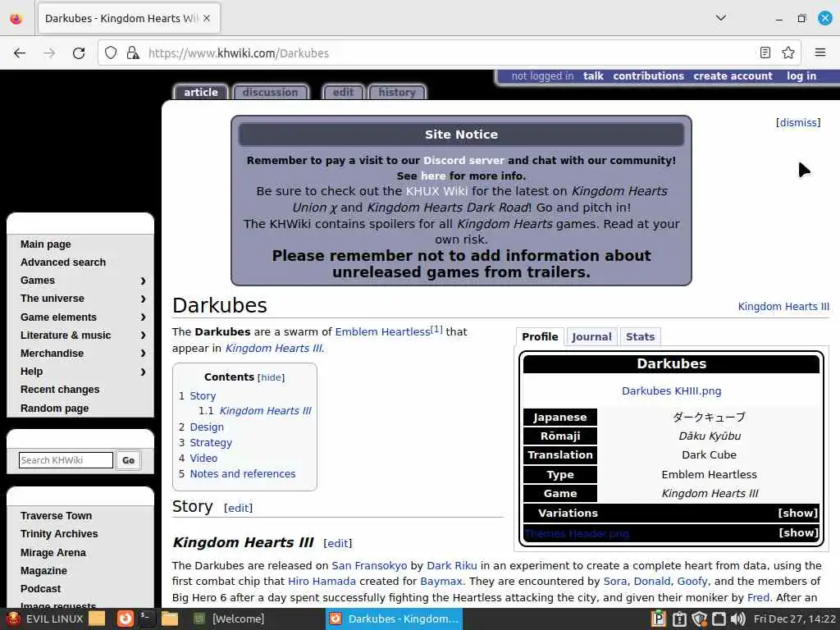Open Emblem Heartless link in intro

(x=382, y=331)
